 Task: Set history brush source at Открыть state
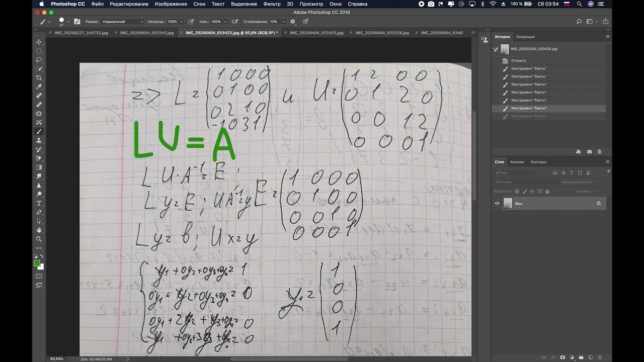(496, 60)
